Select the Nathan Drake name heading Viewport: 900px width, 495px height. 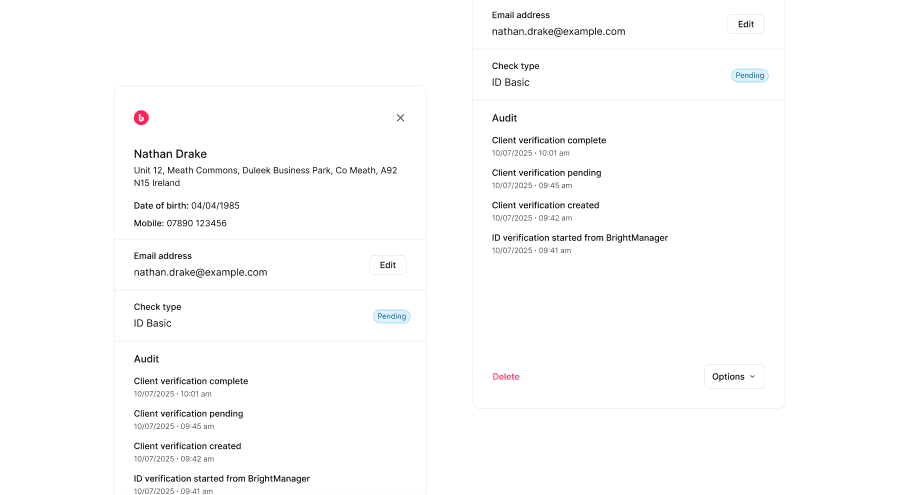(x=171, y=154)
